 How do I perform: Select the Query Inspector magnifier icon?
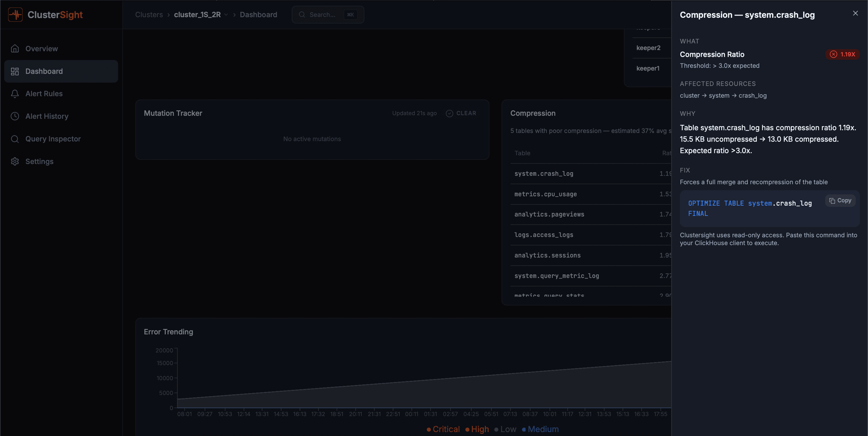tap(15, 139)
